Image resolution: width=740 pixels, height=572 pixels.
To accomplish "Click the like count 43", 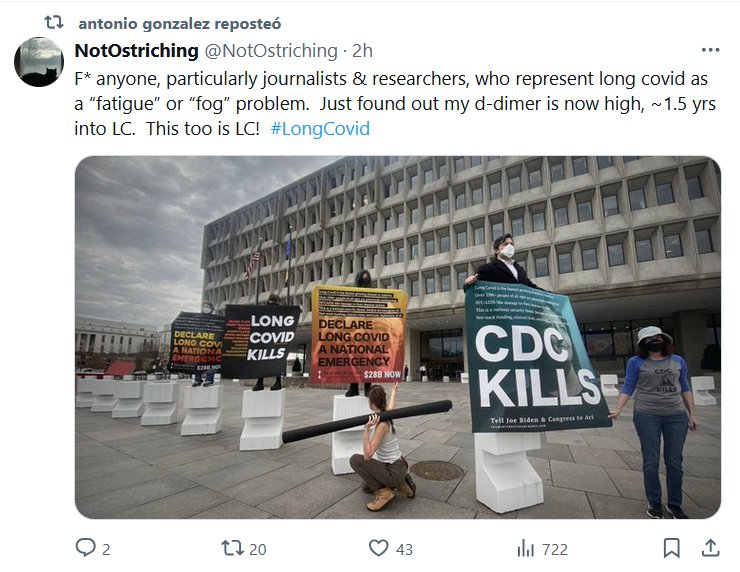I will (x=404, y=549).
